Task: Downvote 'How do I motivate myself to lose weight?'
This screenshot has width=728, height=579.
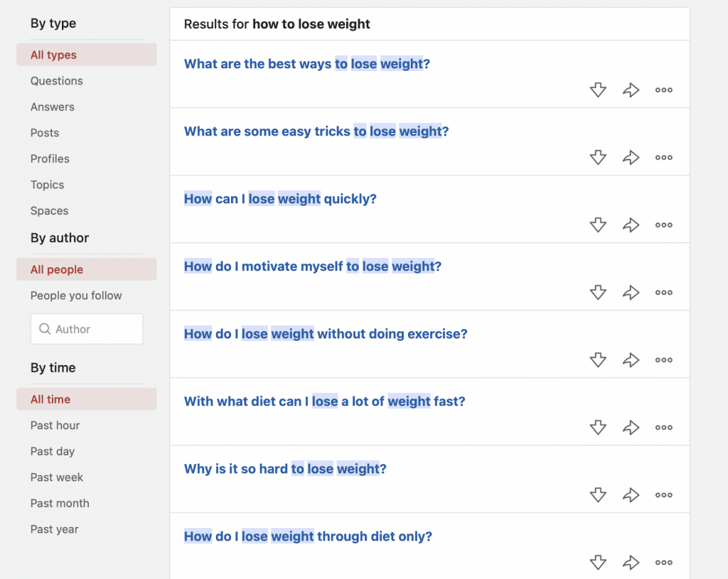Action: (598, 292)
